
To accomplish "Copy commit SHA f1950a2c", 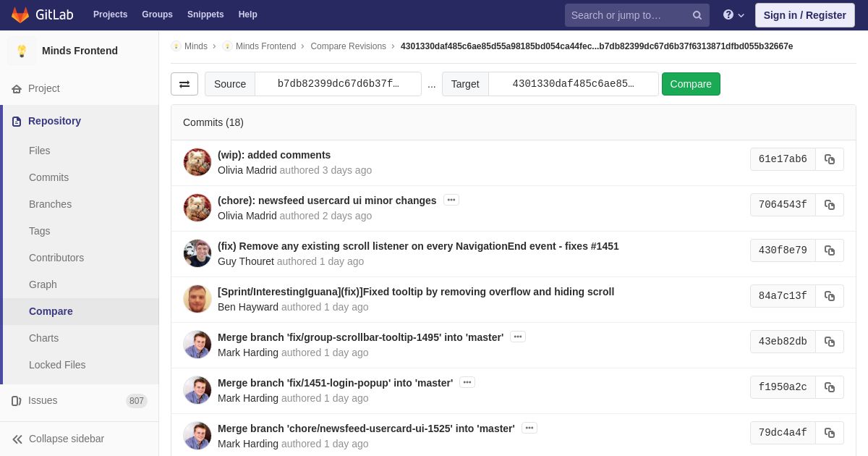I will [x=830, y=387].
